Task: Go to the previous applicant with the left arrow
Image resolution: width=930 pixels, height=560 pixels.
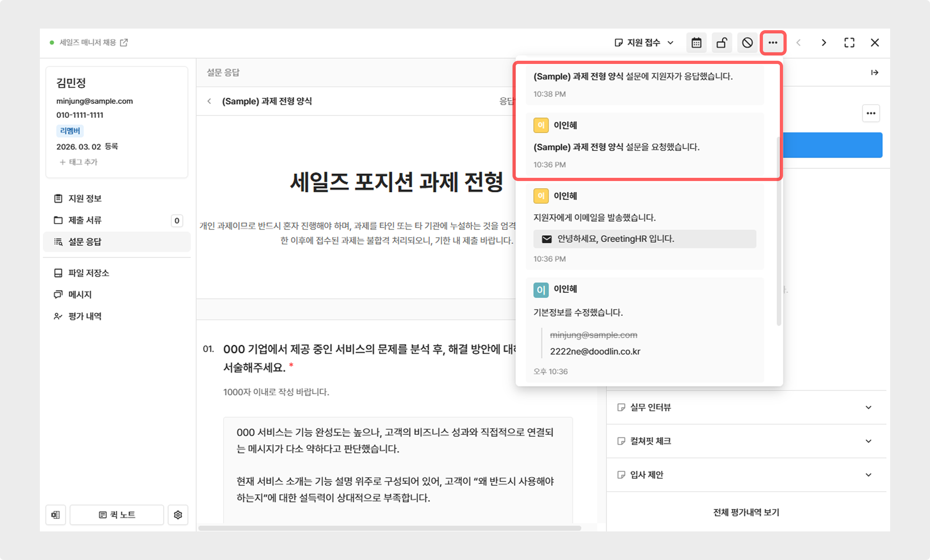Action: [798, 43]
